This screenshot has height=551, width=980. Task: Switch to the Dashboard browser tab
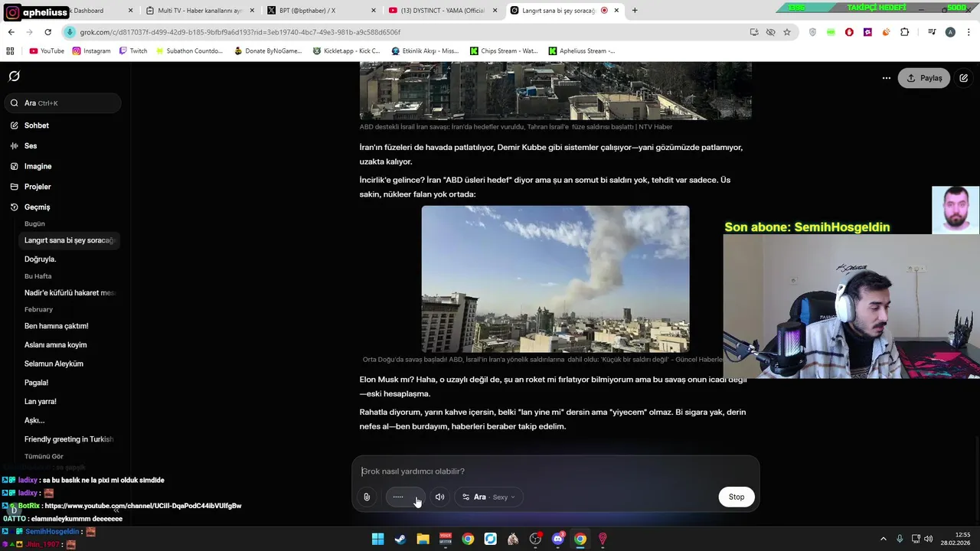89,11
